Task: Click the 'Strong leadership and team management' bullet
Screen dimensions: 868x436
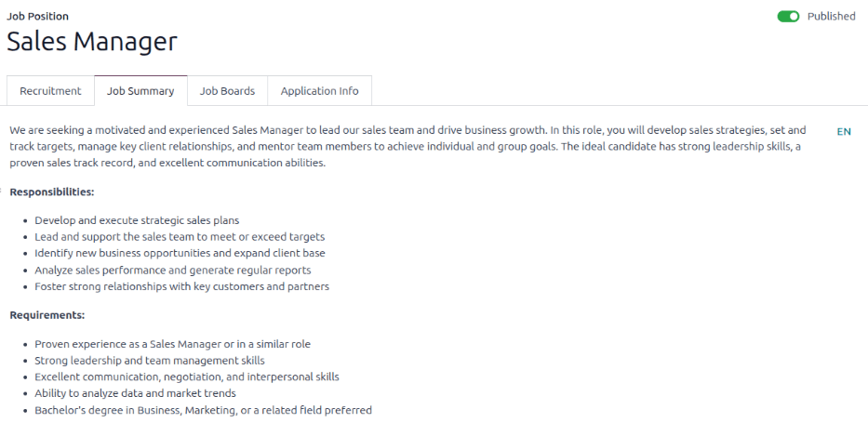Action: coord(150,361)
